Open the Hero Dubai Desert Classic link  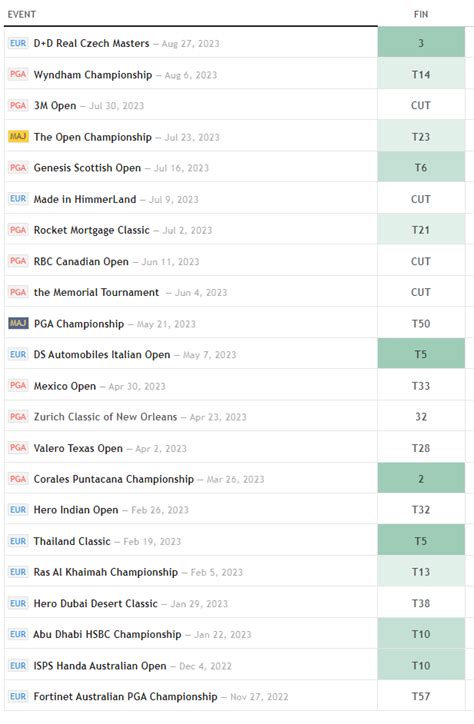tap(96, 603)
